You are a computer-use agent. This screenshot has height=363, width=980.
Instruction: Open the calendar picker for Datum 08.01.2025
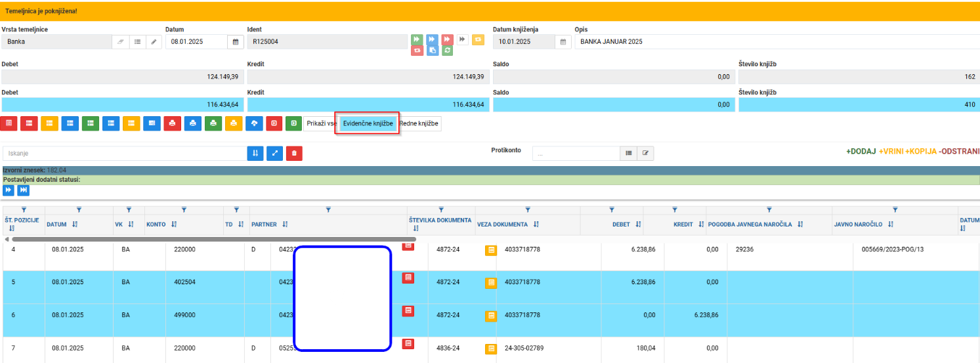(x=236, y=41)
